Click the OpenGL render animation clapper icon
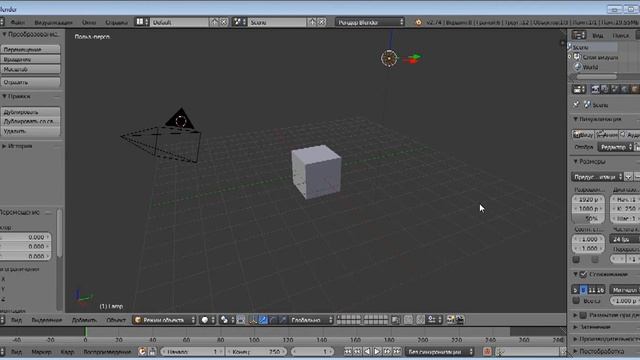 460,320
